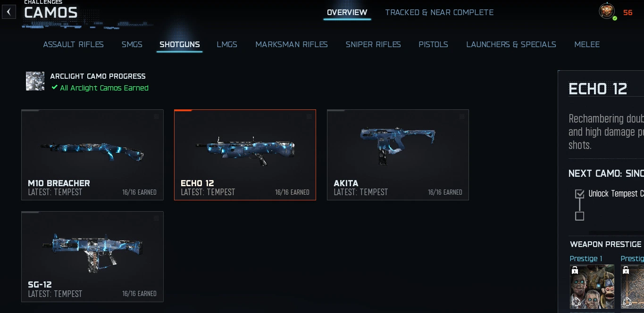Select the locked Prestige 1 reward image
Image resolution: width=644 pixels, height=313 pixels.
(x=592, y=287)
